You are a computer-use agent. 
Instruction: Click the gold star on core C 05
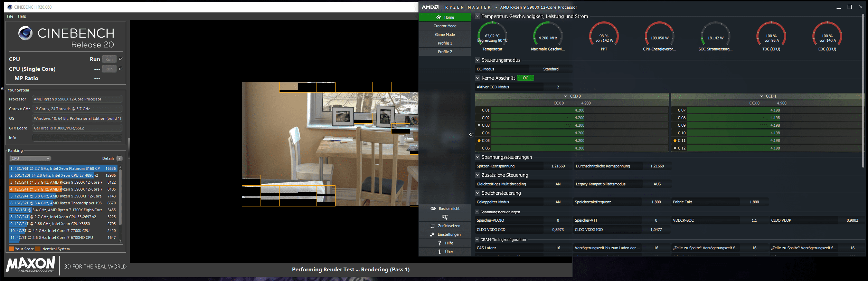[479, 140]
